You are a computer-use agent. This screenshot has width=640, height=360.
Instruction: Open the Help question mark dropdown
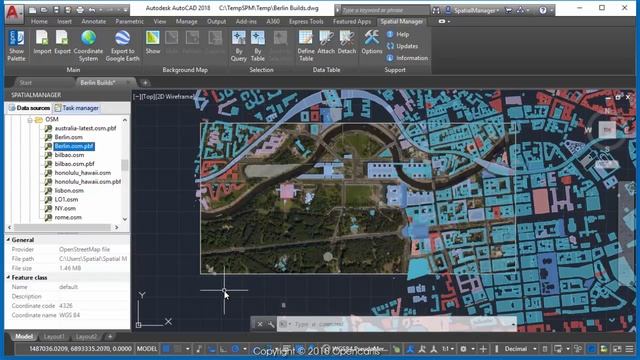[545, 10]
